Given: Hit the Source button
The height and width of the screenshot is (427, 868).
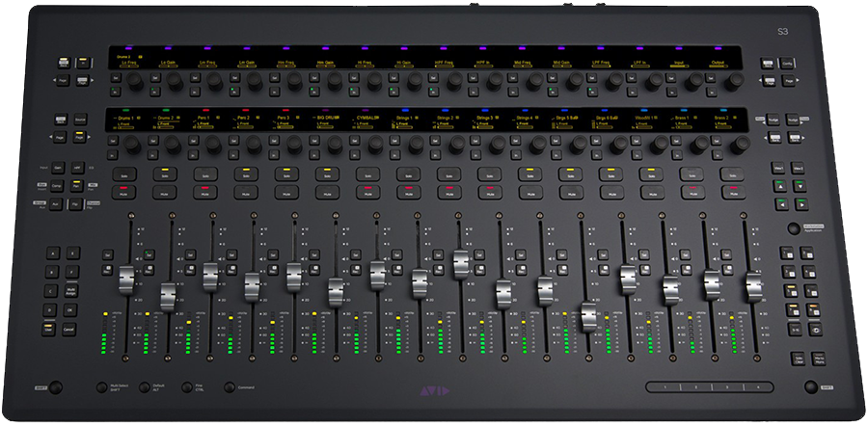Looking at the screenshot, I should (80, 119).
